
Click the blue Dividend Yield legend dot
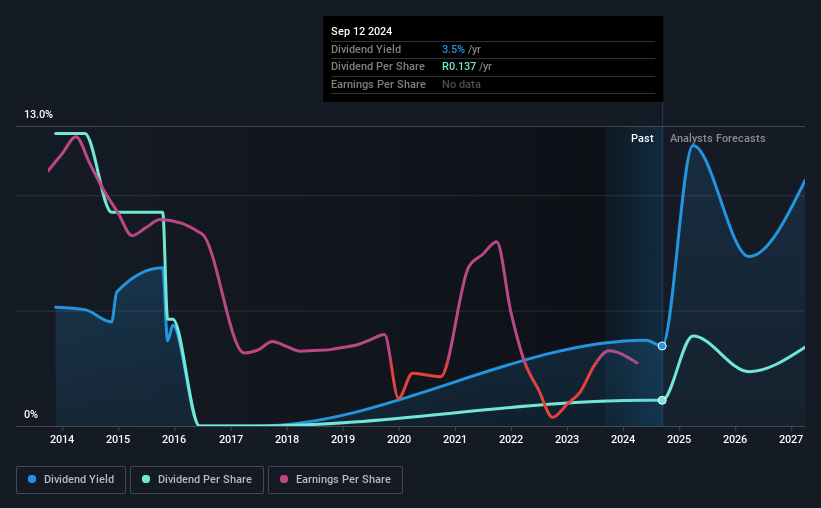(x=32, y=479)
